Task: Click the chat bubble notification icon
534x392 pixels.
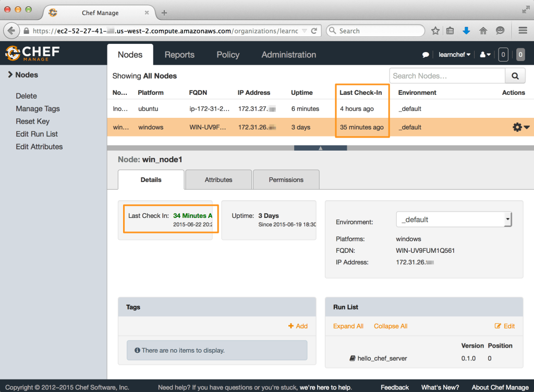Action: click(x=426, y=55)
